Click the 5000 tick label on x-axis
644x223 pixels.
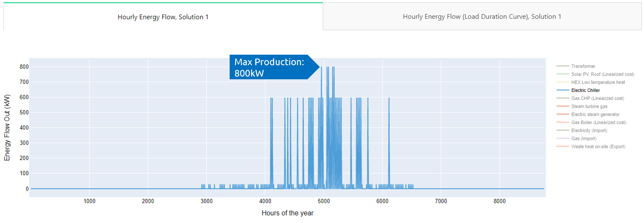(324, 201)
